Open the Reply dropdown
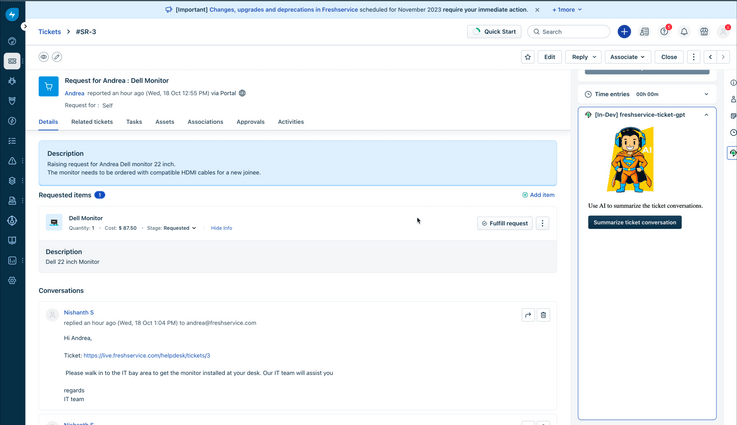The height and width of the screenshot is (425, 737). (583, 57)
